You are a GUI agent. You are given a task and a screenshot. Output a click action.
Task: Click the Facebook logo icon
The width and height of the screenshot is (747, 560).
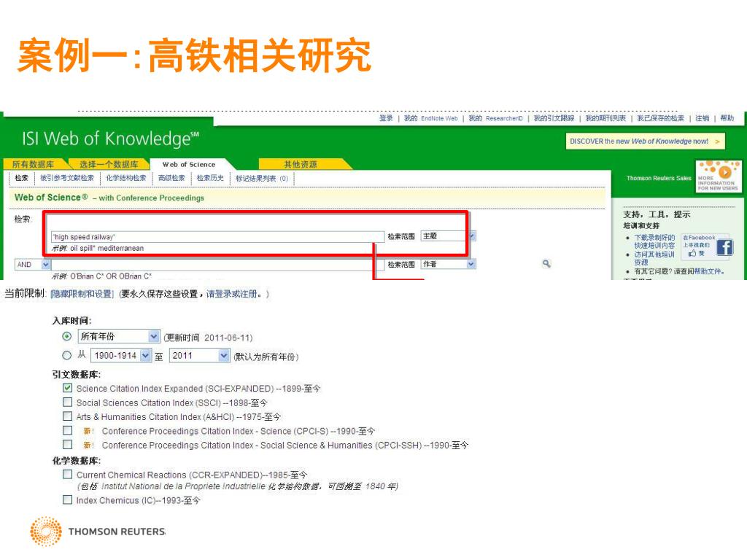point(724,247)
